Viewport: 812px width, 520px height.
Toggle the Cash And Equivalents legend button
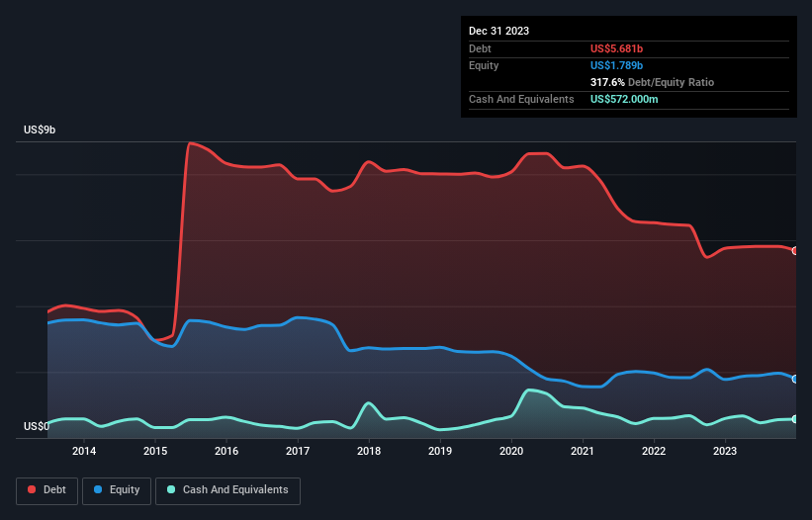(227, 490)
